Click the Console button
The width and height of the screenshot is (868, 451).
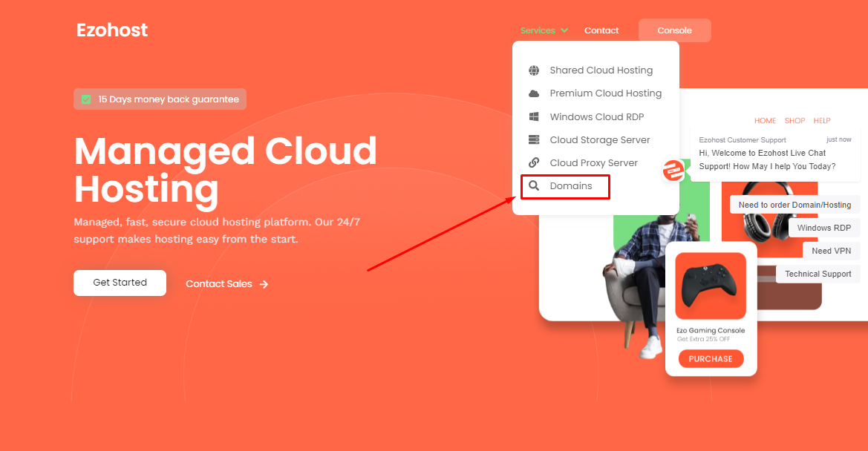tap(674, 30)
